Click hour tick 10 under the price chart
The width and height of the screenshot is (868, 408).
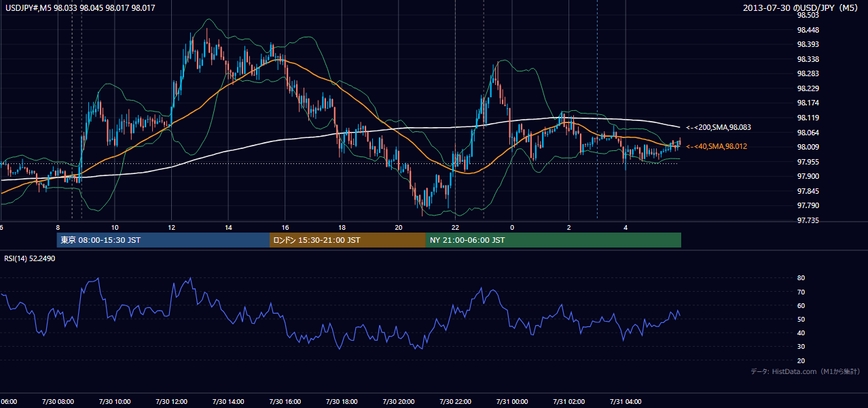pos(115,227)
